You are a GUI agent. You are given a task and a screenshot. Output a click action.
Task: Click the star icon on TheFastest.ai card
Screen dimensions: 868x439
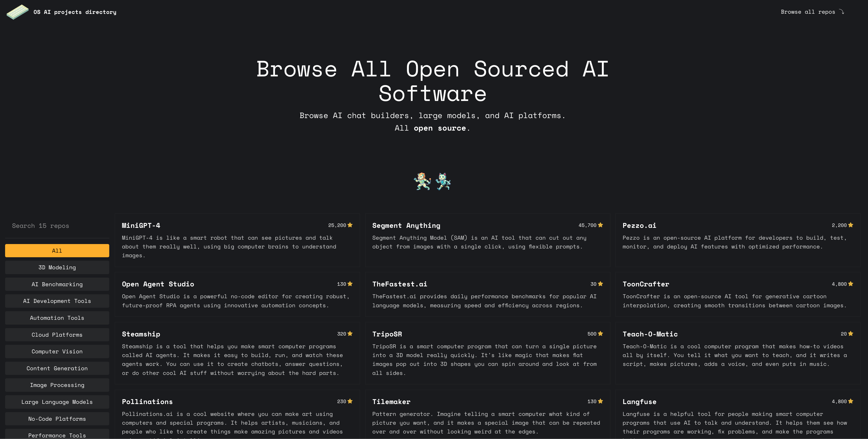[600, 284]
